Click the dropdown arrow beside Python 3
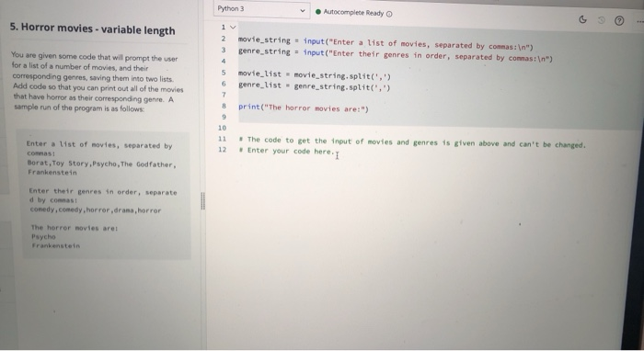Image resolution: width=644 pixels, height=351 pixels. [303, 10]
